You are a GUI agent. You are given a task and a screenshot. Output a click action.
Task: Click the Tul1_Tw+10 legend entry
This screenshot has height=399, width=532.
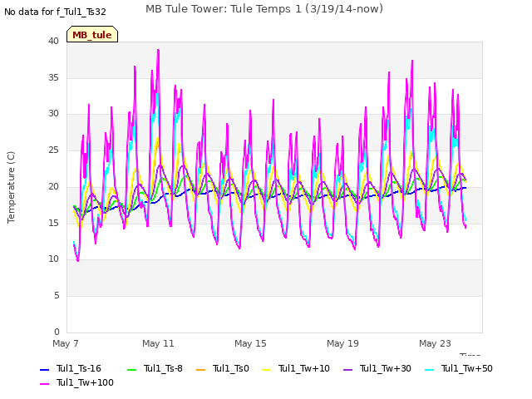pos(296,368)
